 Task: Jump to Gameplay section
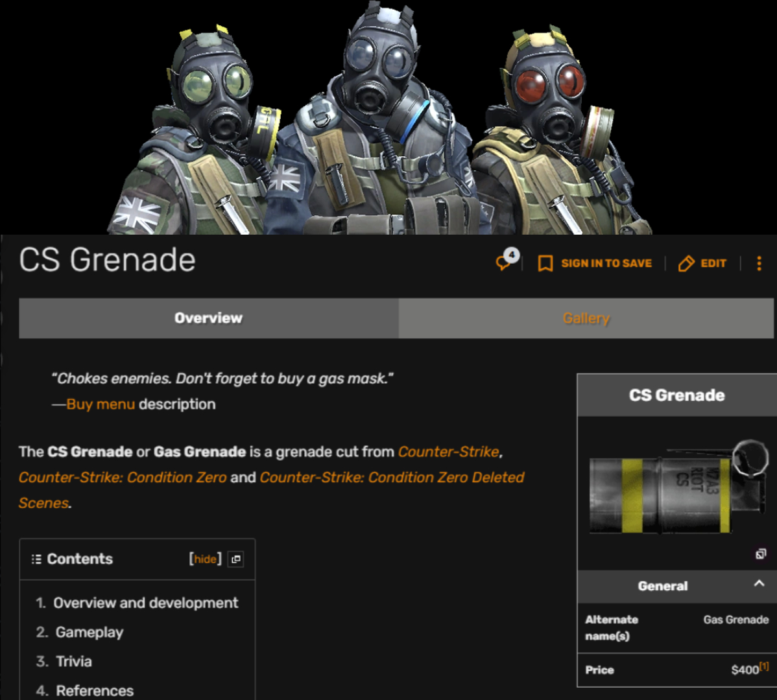[90, 632]
